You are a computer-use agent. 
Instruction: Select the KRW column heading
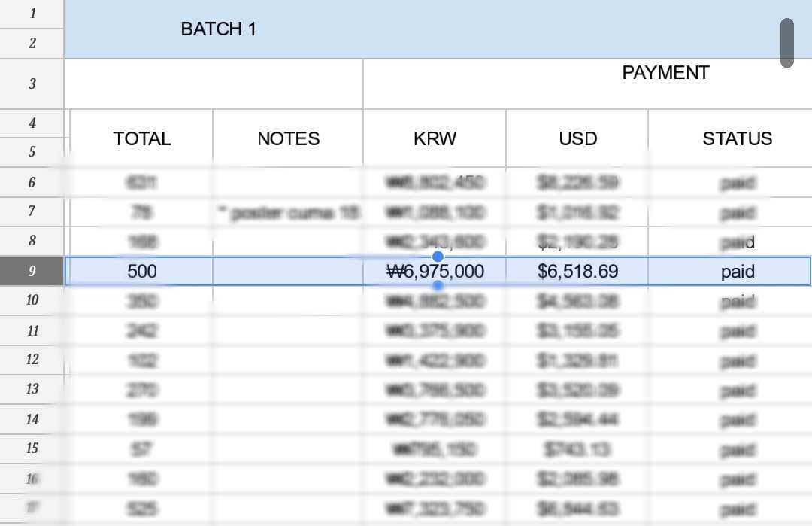435,138
